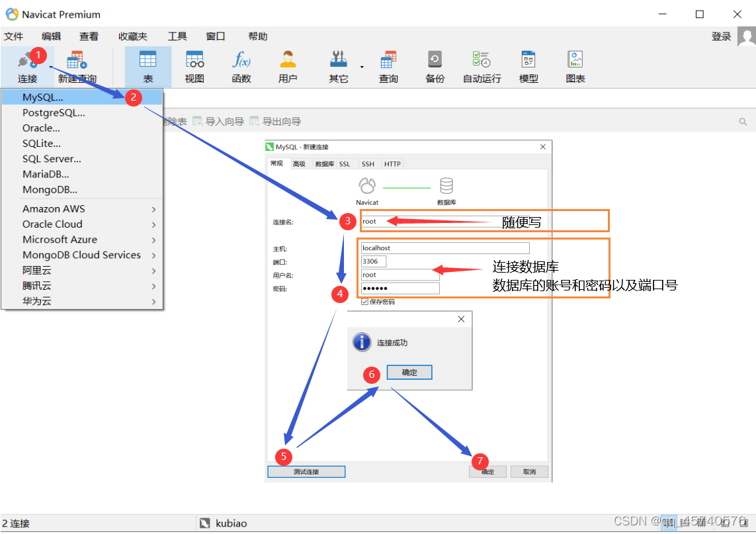Expand the Others (其它) dropdown arrow
The image size is (756, 534).
pos(362,67)
